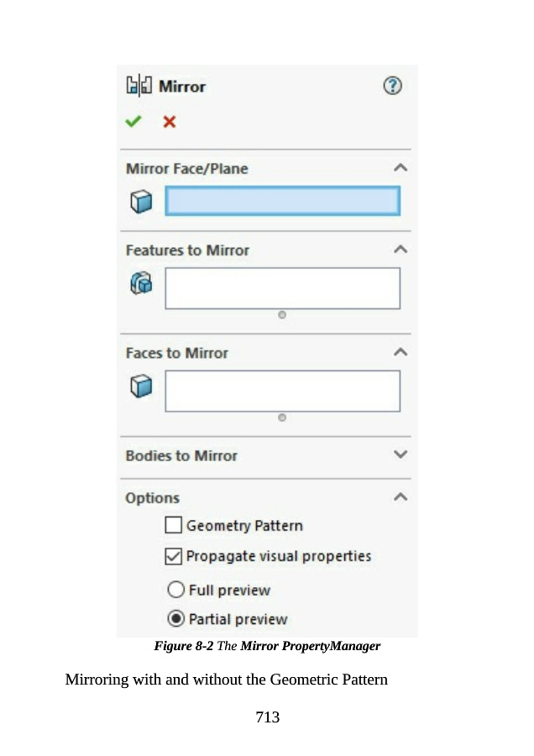Open the help question mark icon
Image resolution: width=534 pixels, height=756 pixels.
pyautogui.click(x=392, y=86)
